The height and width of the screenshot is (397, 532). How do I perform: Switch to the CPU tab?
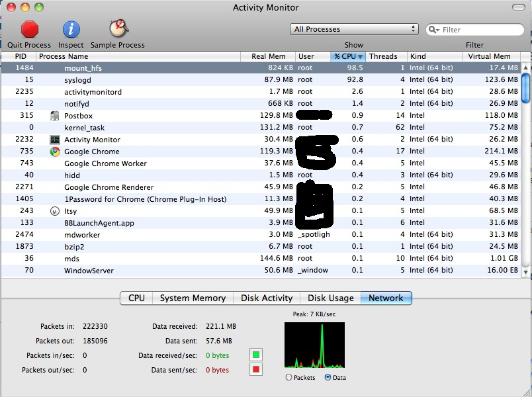(x=136, y=298)
